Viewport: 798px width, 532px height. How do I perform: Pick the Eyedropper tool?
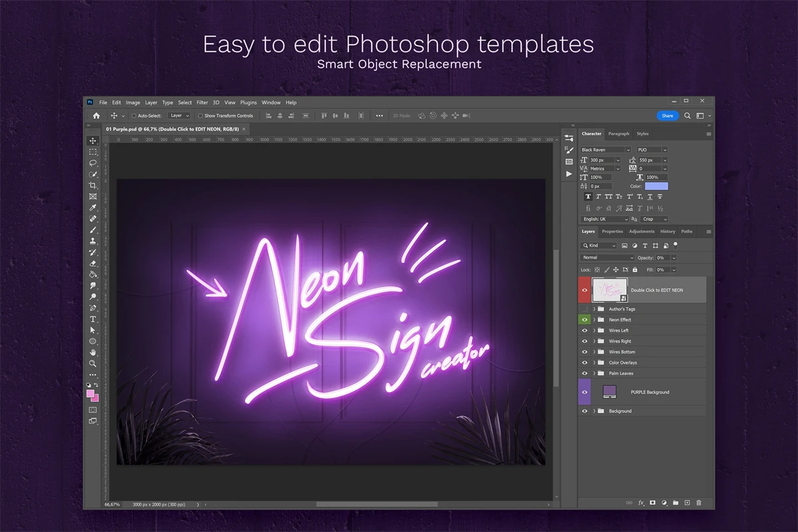point(93,207)
